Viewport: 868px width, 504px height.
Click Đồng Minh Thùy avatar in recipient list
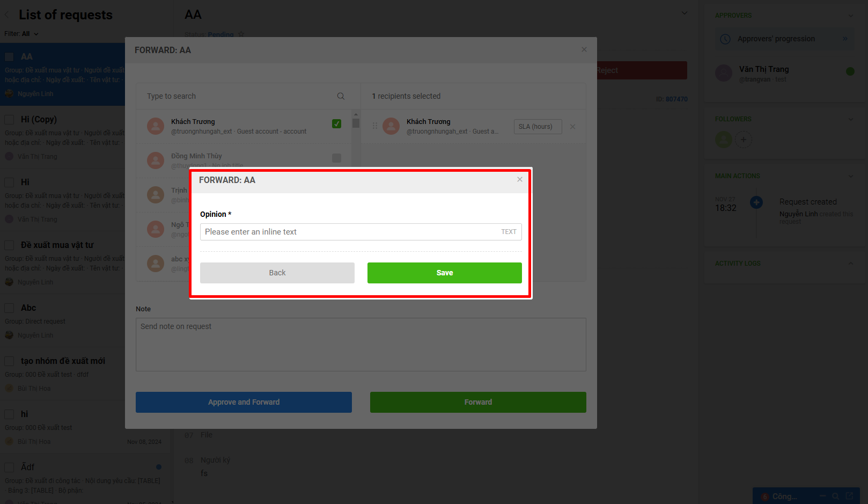[156, 160]
